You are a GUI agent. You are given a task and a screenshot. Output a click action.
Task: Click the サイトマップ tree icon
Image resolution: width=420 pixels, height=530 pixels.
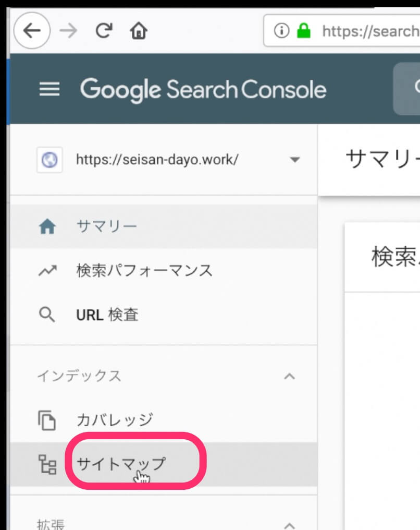[x=47, y=464]
